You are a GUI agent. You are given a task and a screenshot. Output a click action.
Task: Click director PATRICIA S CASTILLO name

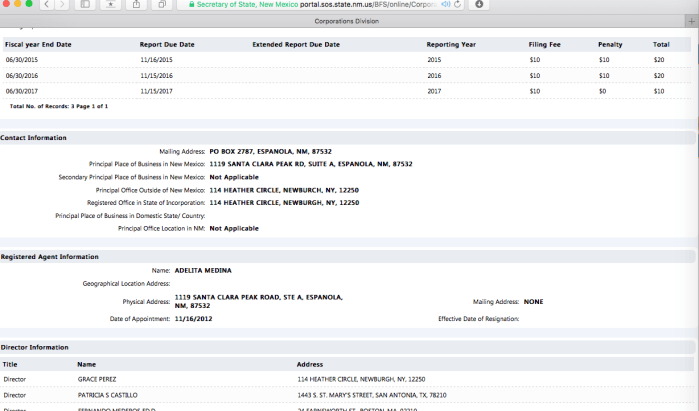coord(107,395)
